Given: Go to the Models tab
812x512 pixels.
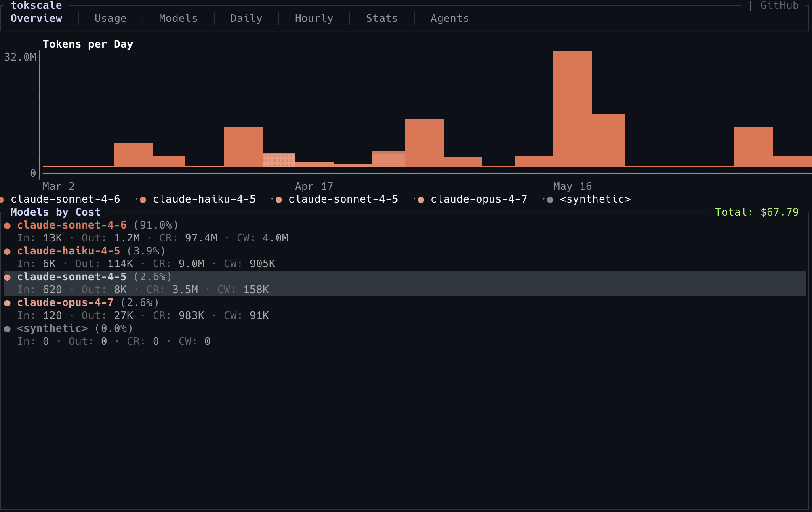Looking at the screenshot, I should [178, 18].
